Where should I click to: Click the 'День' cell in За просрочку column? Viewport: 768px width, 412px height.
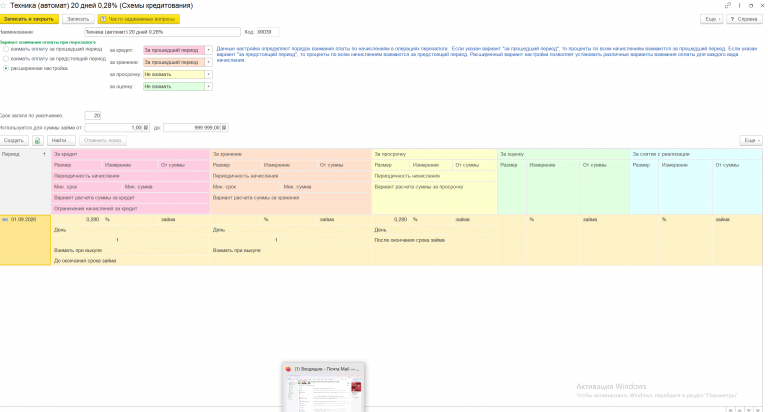coord(434,230)
